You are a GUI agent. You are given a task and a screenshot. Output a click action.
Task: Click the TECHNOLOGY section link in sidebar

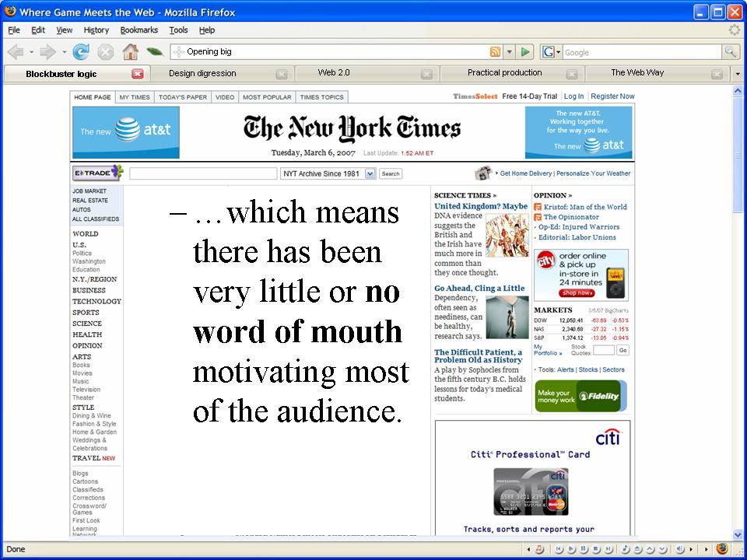(x=96, y=302)
